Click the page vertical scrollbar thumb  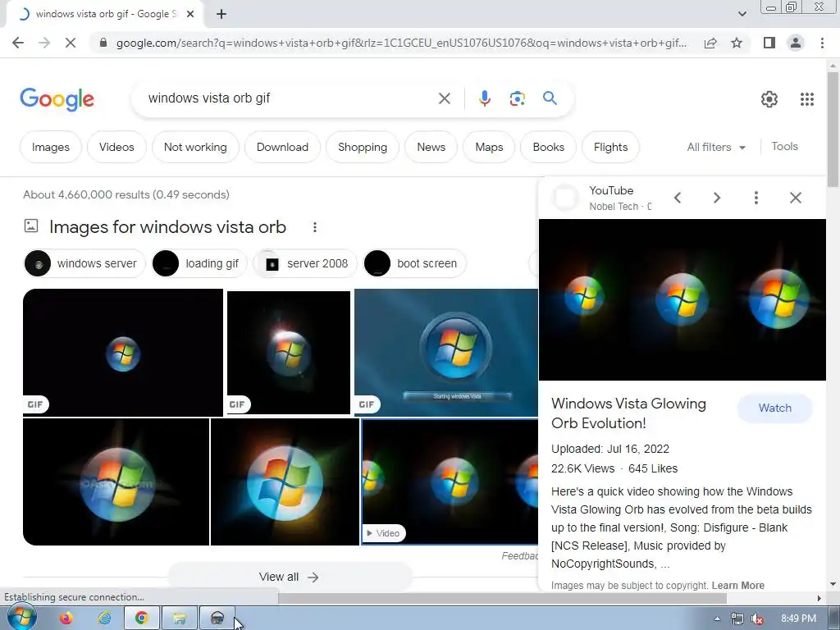833,129
